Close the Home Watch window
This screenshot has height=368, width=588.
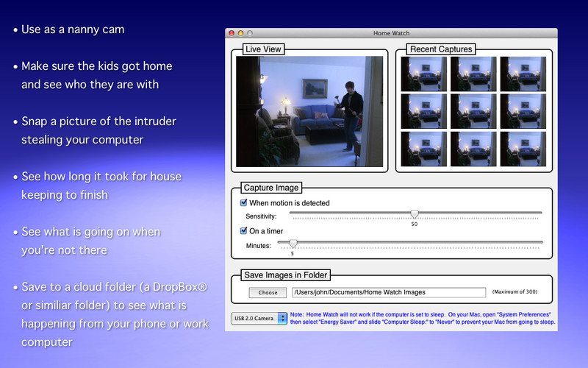click(x=232, y=33)
